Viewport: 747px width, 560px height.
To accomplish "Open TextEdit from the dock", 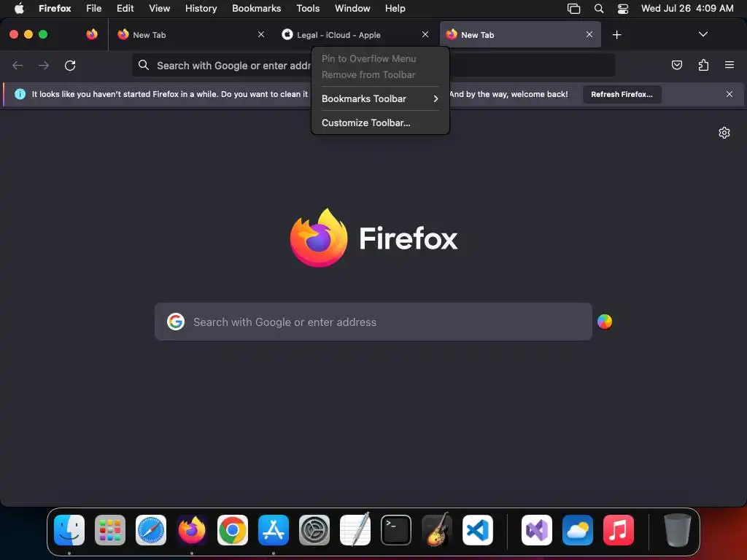I will point(355,530).
